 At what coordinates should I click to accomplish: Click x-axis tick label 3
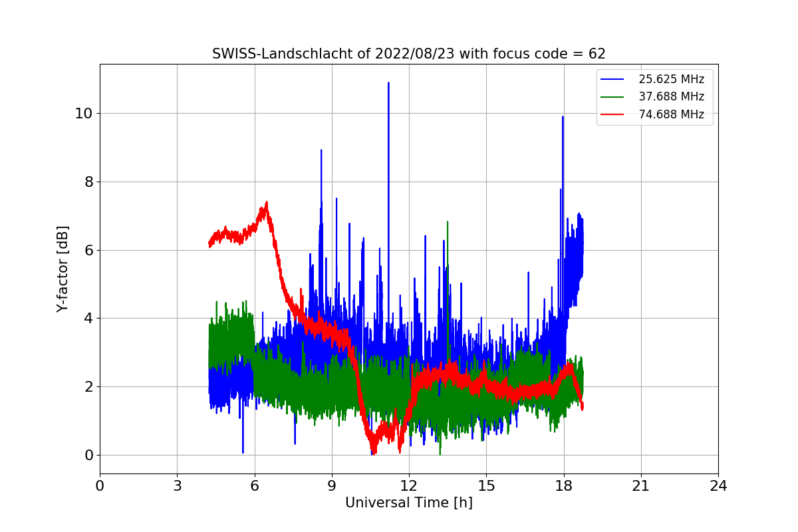(177, 486)
